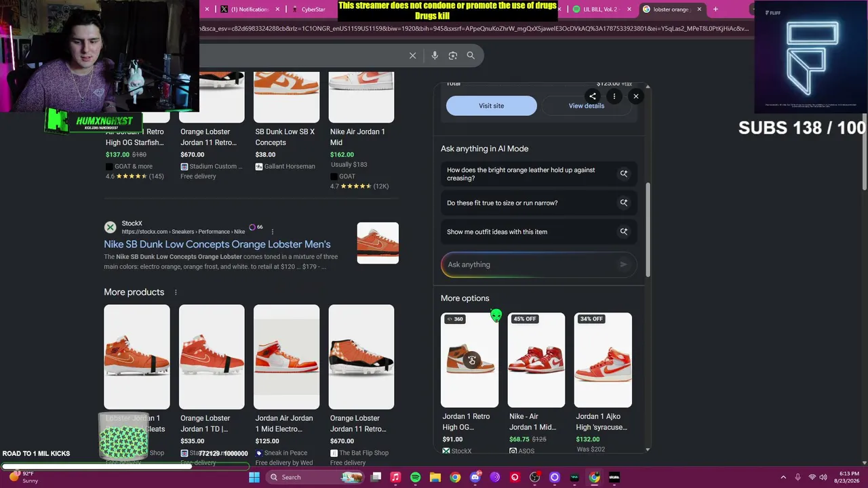Open the Stake app on taskbar
Image resolution: width=868 pixels, height=488 pixels.
[614, 477]
